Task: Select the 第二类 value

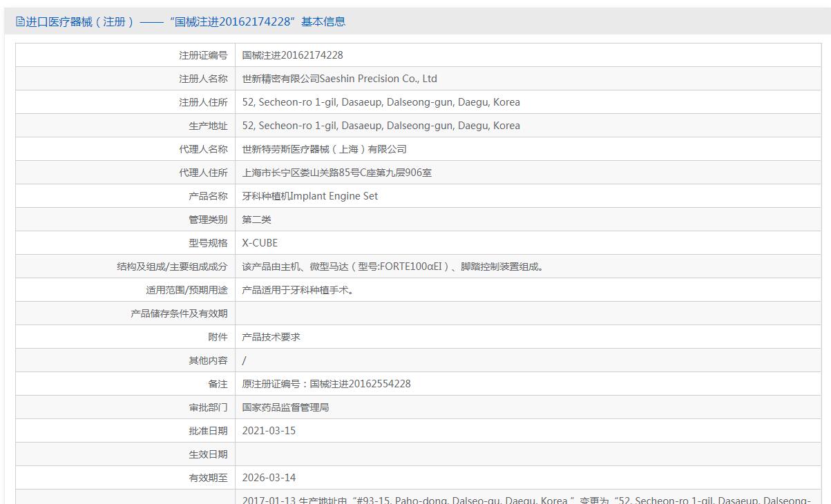Action: click(x=257, y=220)
